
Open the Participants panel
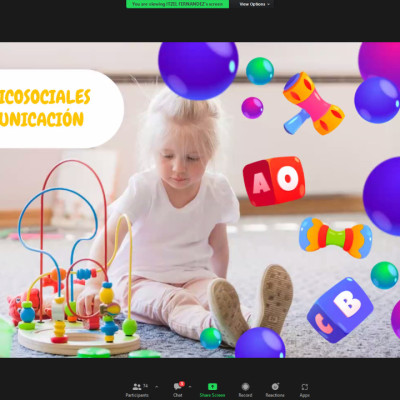[x=137, y=390]
